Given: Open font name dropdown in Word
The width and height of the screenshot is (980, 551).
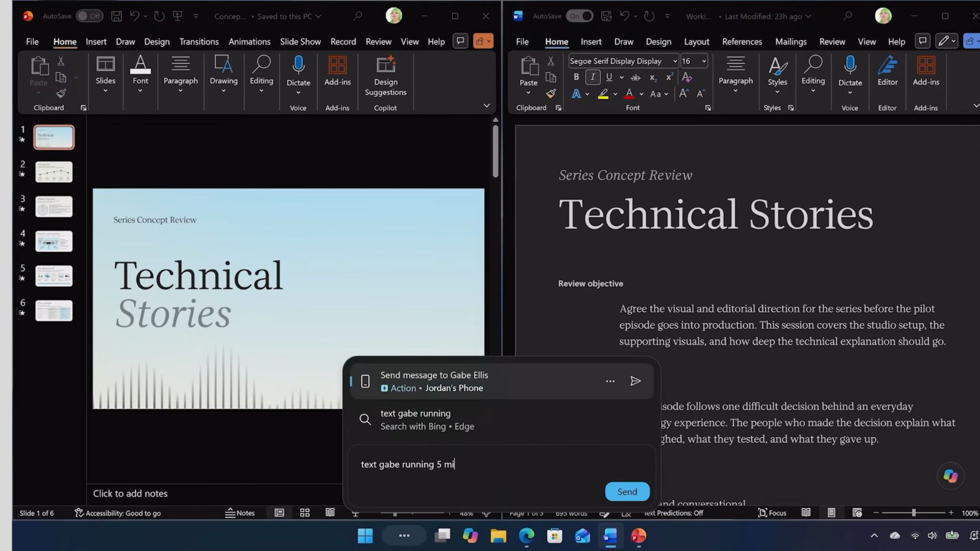Looking at the screenshot, I should click(675, 61).
